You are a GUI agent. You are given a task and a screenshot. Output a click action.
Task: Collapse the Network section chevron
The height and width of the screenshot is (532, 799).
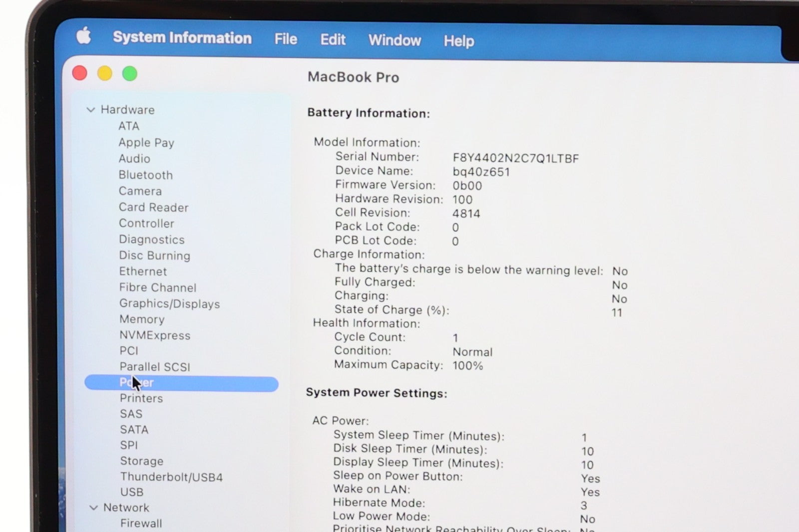coord(93,508)
